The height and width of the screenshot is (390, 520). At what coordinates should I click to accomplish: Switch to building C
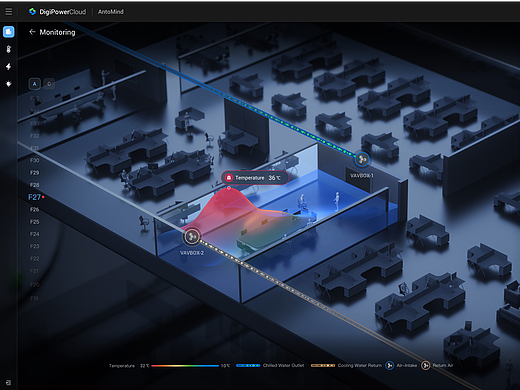[x=49, y=84]
